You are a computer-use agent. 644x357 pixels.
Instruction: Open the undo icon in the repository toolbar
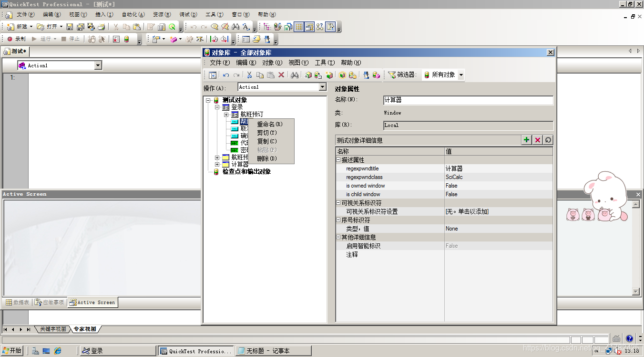[x=225, y=75]
